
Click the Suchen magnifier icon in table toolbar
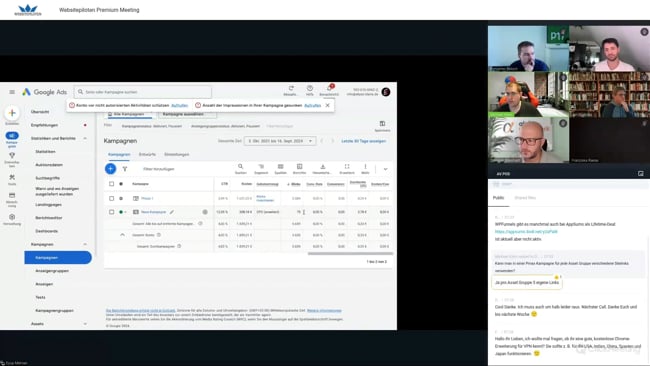pyautogui.click(x=240, y=167)
